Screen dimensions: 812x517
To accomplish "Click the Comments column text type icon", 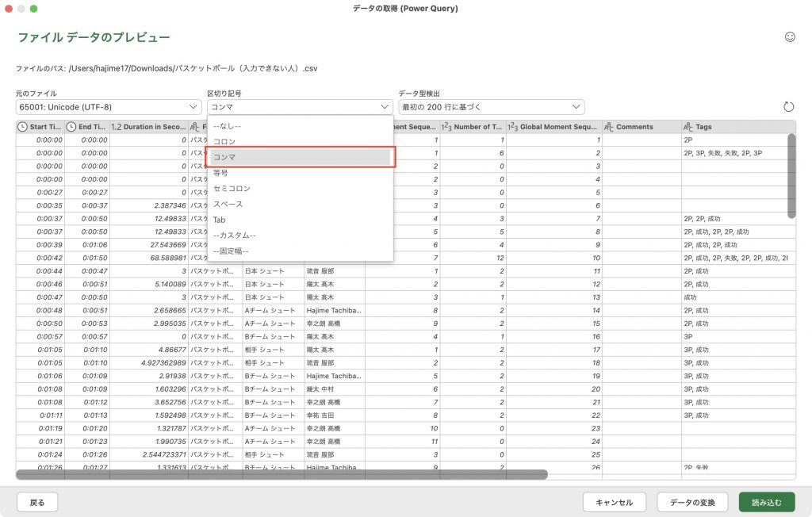I will click(609, 127).
